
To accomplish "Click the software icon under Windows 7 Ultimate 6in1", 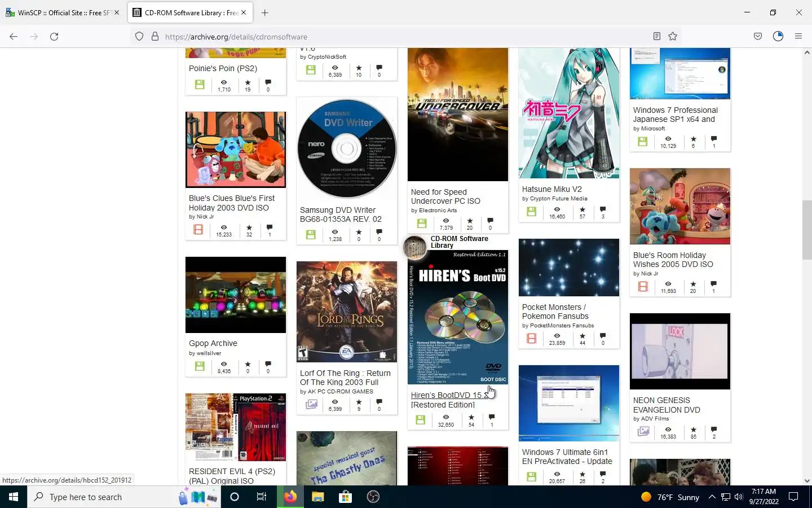I will point(531,477).
